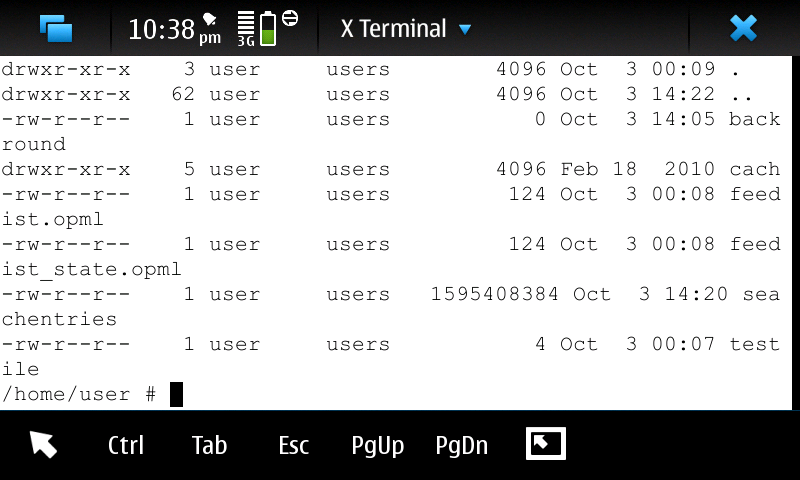Tap the PgUp toolbar key
800x480 pixels.
pyautogui.click(x=378, y=446)
